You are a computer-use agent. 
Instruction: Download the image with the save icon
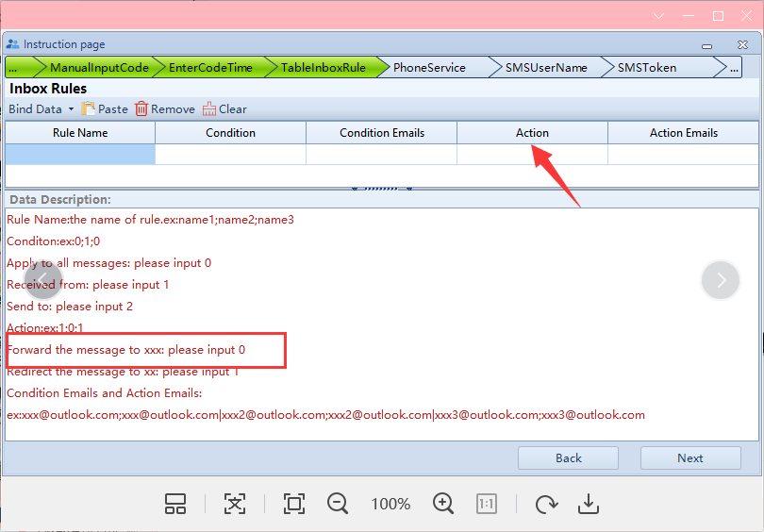[589, 504]
